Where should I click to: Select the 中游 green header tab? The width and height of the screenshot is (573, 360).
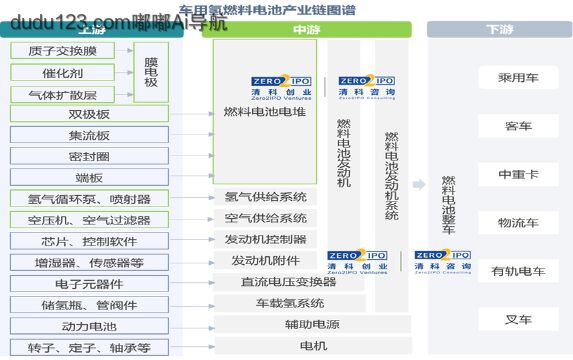[x=307, y=30]
